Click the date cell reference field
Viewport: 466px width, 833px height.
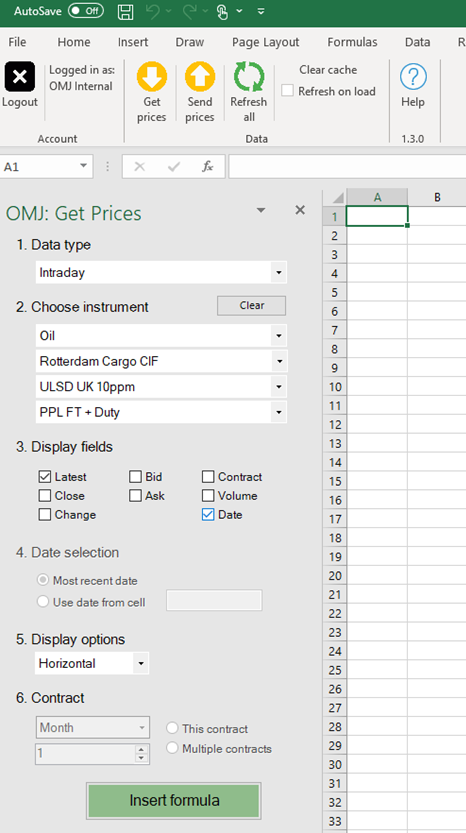(x=214, y=600)
